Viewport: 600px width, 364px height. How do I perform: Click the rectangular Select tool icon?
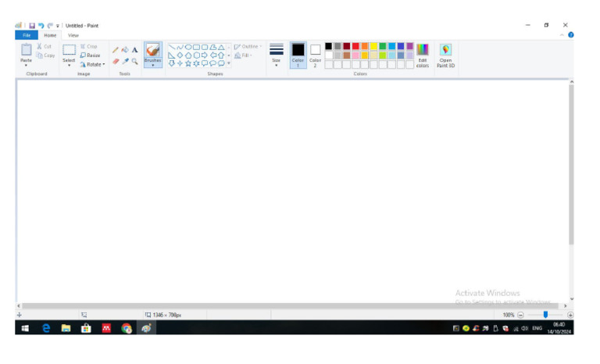(x=69, y=50)
